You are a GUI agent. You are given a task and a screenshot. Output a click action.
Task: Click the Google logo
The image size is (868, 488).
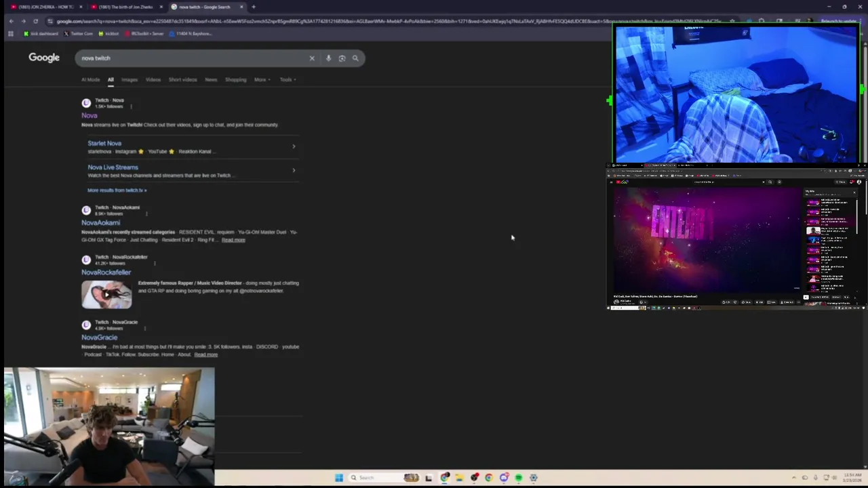point(44,58)
